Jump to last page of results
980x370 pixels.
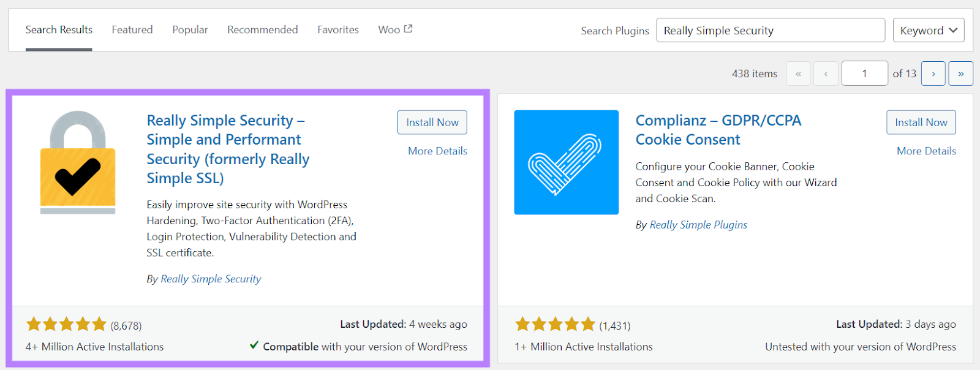960,74
